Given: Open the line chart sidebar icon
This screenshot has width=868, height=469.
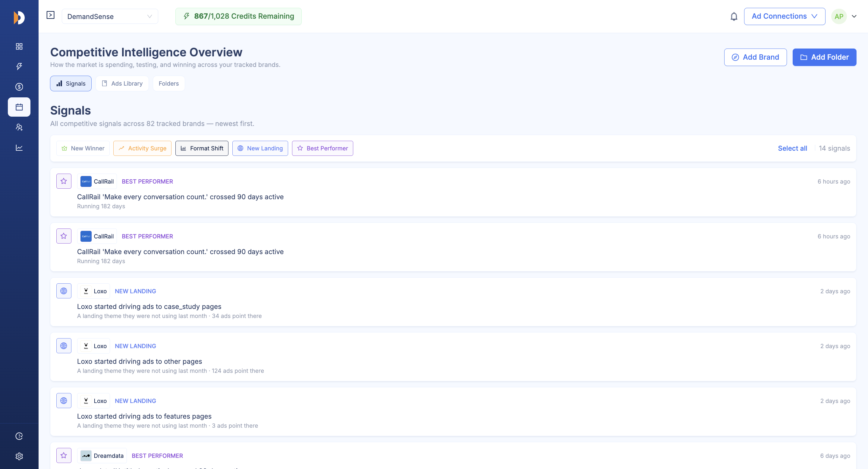Looking at the screenshot, I should pos(19,148).
